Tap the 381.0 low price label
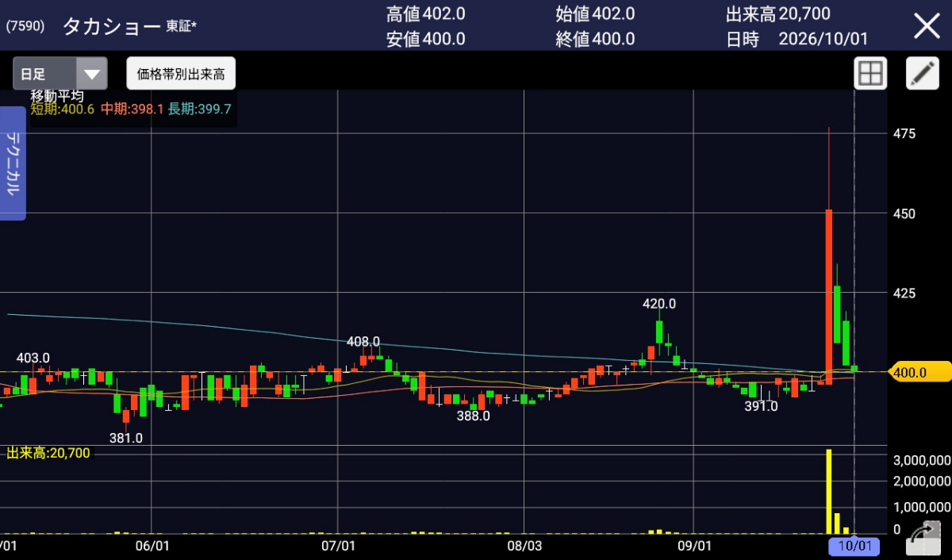This screenshot has height=560, width=952. pyautogui.click(x=126, y=438)
